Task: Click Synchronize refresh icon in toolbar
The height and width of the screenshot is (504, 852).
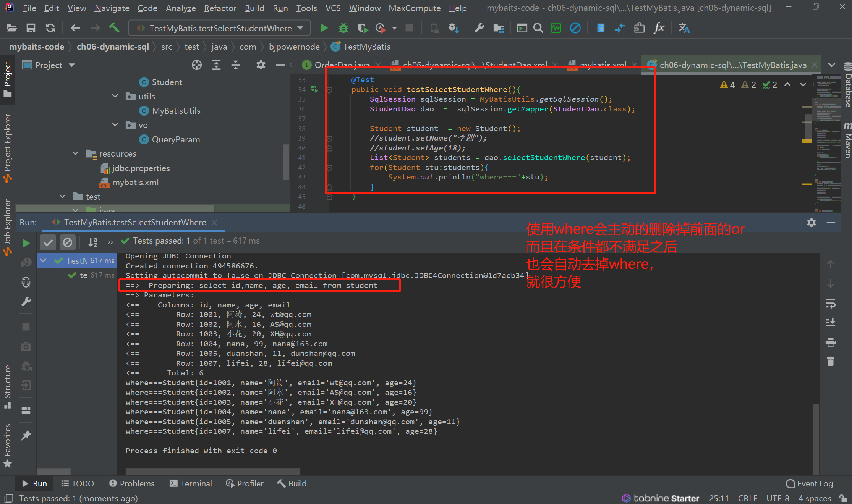Action: pos(50,28)
